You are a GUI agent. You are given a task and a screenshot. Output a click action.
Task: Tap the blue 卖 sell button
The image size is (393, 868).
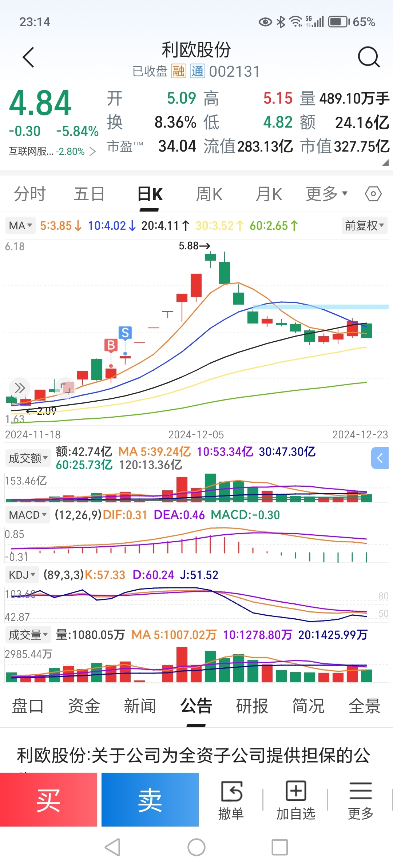coord(150,800)
